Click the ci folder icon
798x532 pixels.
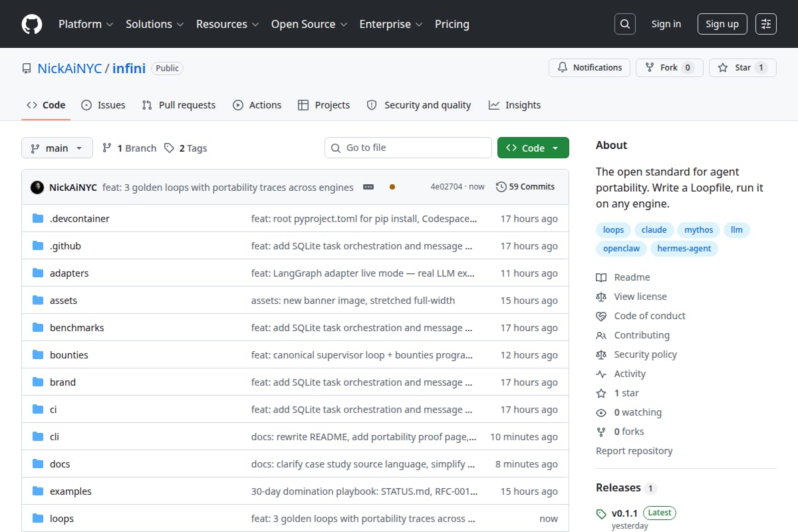point(38,410)
